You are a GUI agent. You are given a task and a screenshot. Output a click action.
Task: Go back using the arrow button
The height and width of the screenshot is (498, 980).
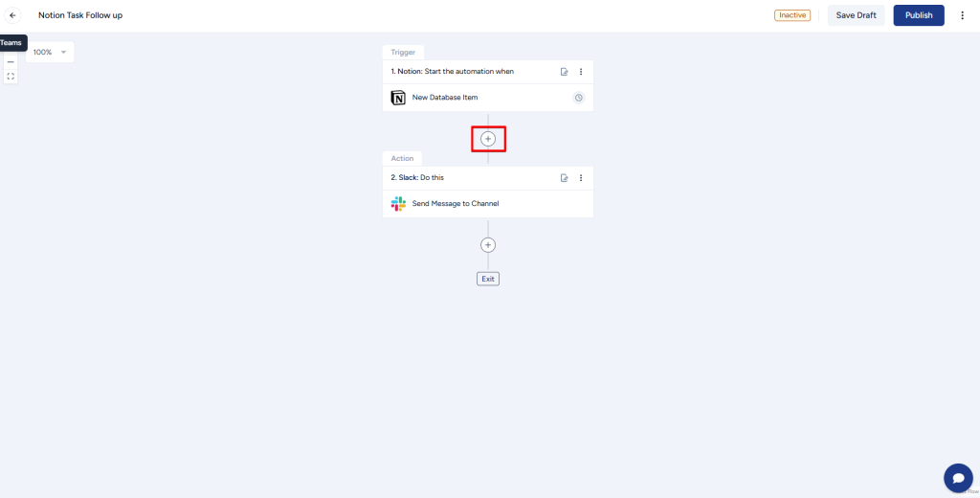pos(12,15)
